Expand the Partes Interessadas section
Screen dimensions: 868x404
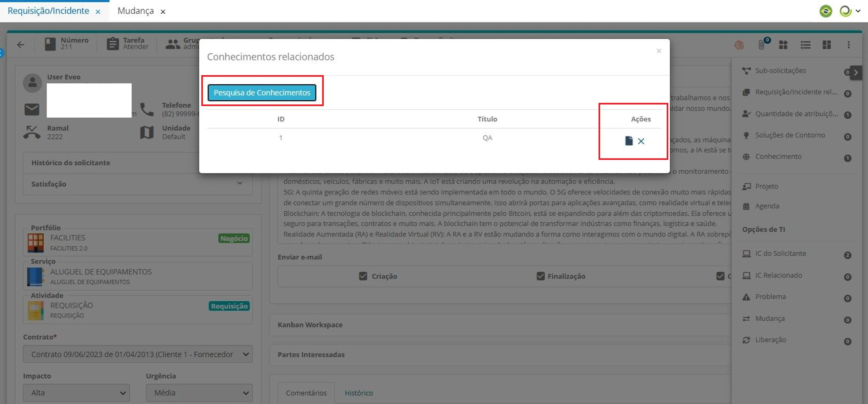coord(500,355)
